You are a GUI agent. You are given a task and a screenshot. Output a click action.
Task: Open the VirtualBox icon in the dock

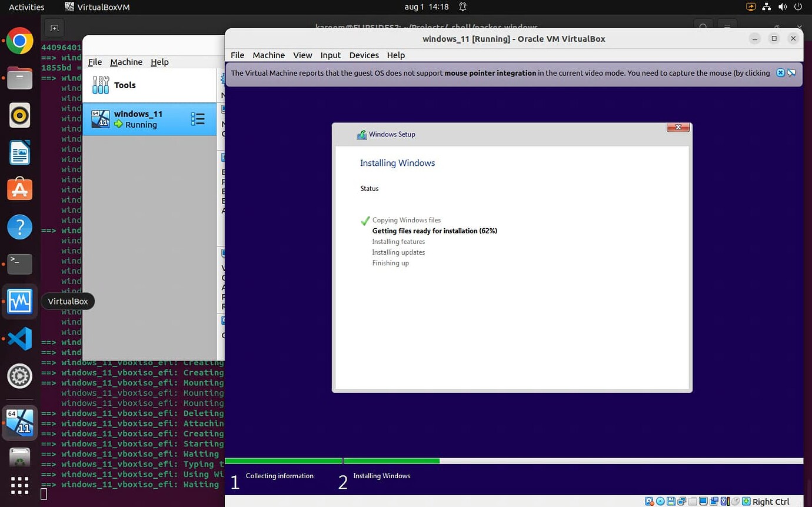coord(19,301)
